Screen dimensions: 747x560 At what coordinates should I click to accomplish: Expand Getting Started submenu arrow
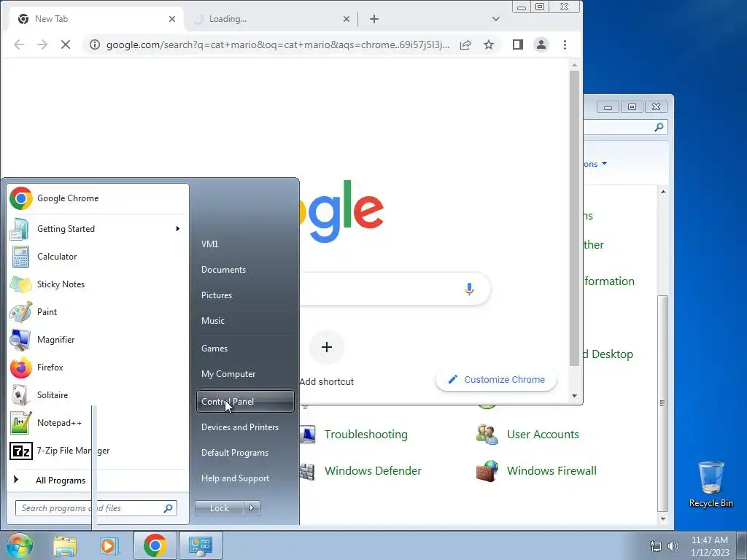178,228
